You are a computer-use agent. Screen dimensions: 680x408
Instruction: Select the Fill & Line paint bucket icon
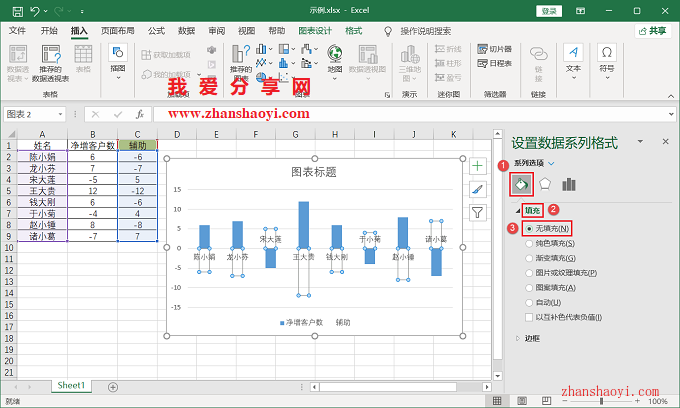click(521, 185)
